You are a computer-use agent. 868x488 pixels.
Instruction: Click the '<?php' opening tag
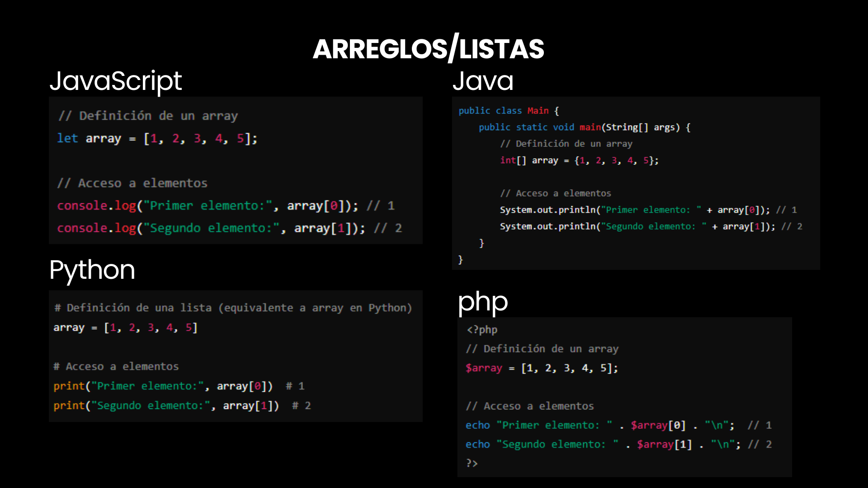click(x=482, y=330)
